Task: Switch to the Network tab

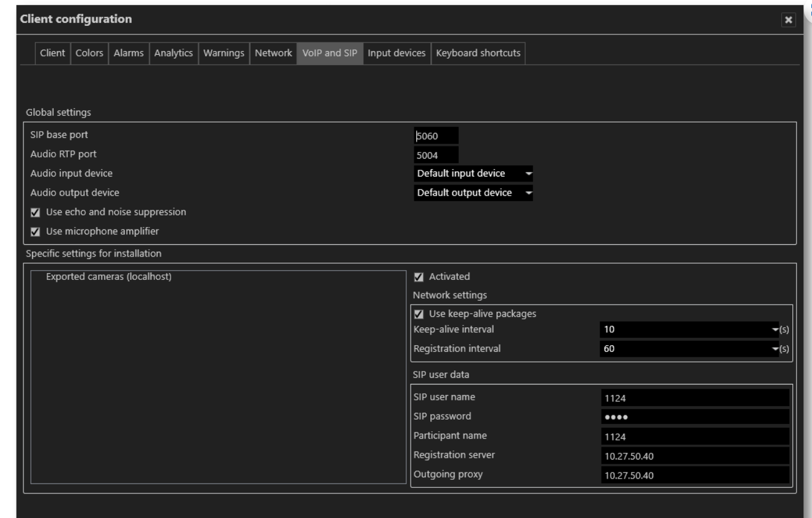Action: pos(273,53)
